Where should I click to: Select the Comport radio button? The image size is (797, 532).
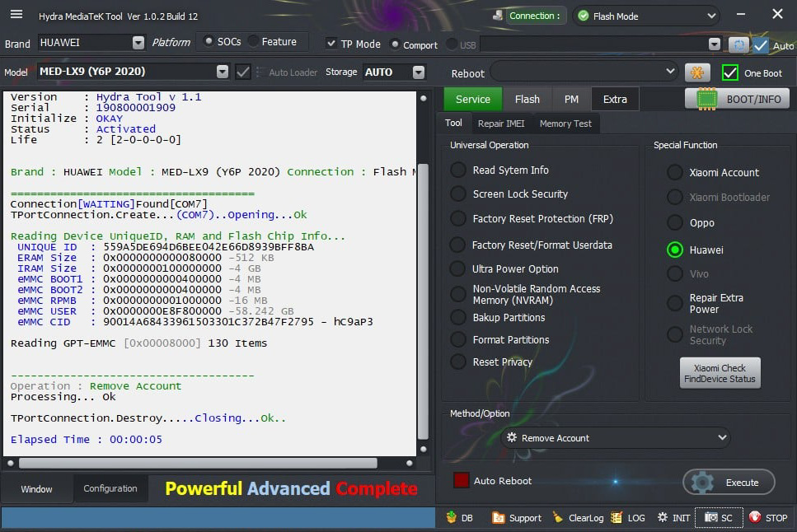[395, 44]
